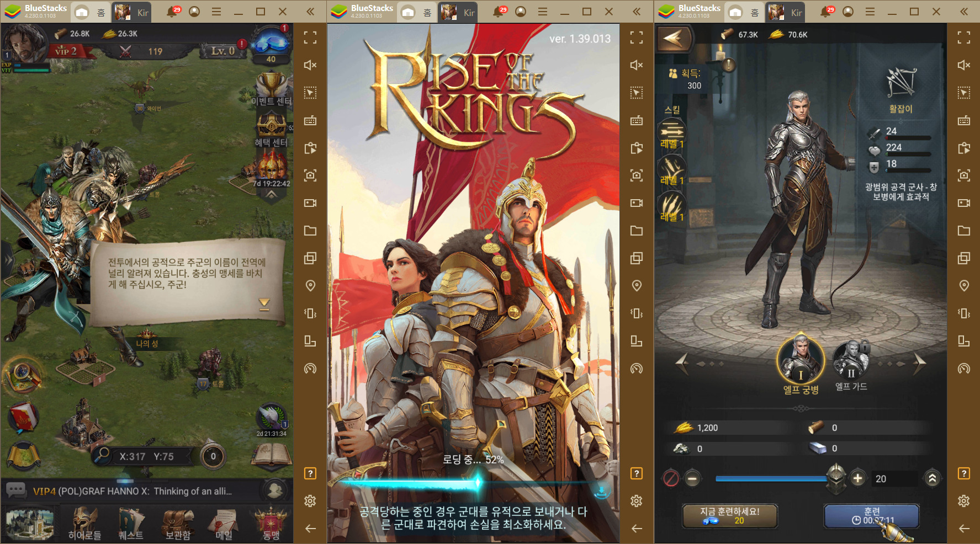Set location in right BlueStacks sidebar
The height and width of the screenshot is (544, 980).
964,286
